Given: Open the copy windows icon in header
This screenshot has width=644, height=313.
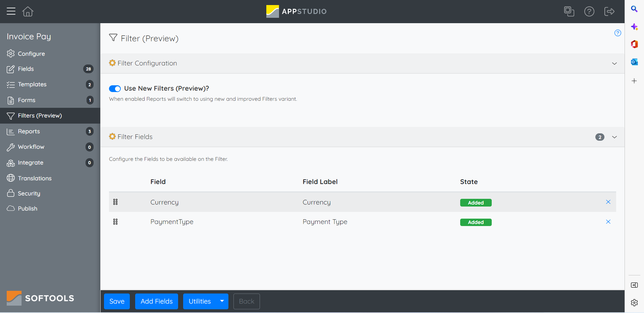Looking at the screenshot, I should tap(569, 11).
